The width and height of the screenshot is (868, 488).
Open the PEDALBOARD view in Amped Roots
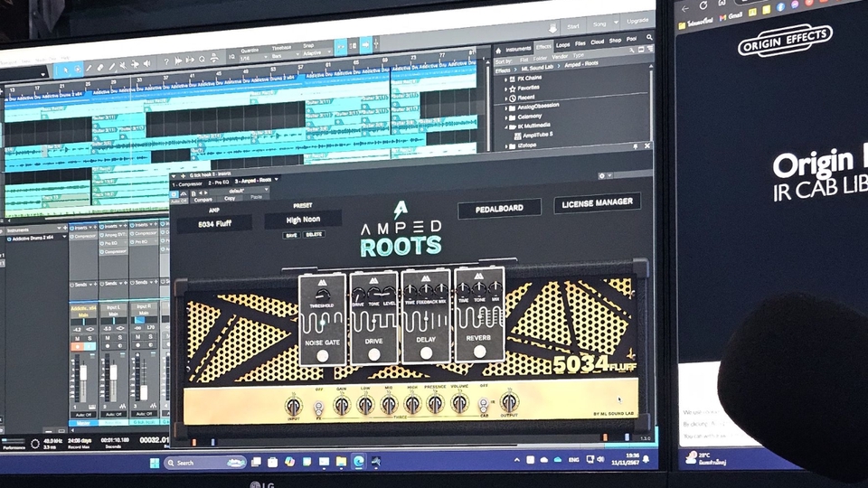point(499,209)
